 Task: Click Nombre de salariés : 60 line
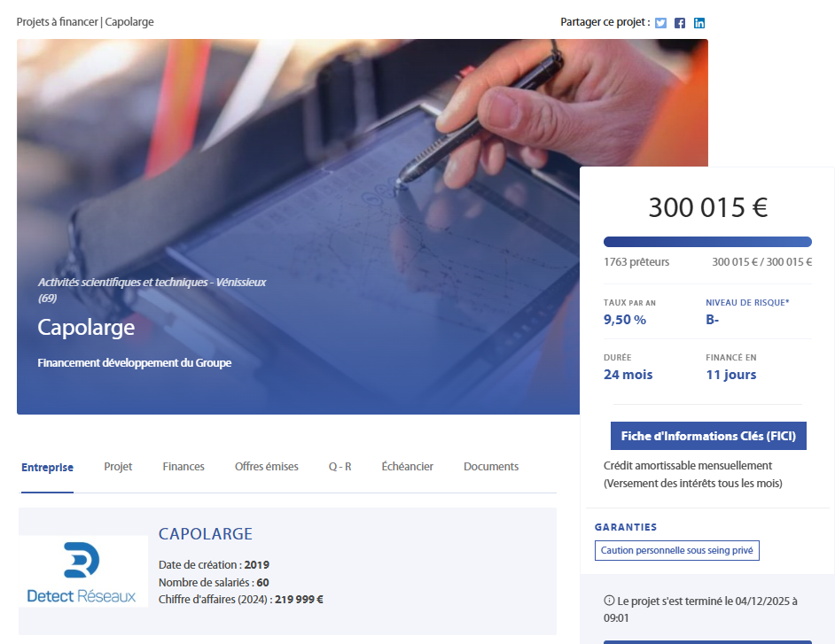214,582
